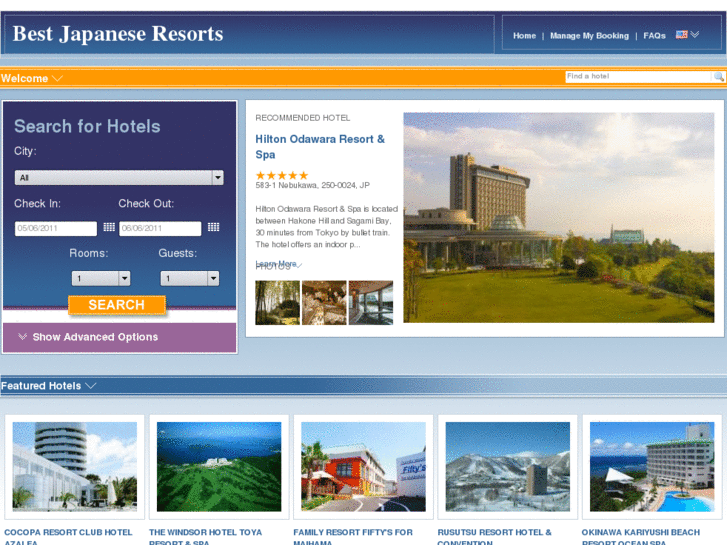This screenshot has width=727, height=545.
Task: Open the Hilton Odawara Resort & Spa link
Action: [x=320, y=147]
